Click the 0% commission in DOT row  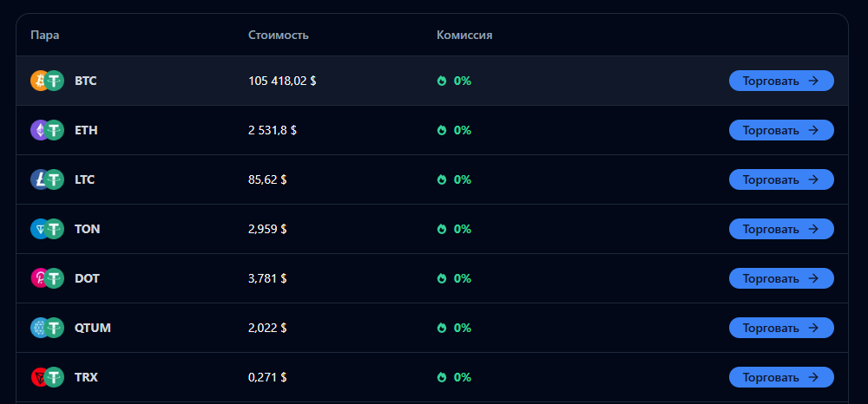click(x=463, y=278)
